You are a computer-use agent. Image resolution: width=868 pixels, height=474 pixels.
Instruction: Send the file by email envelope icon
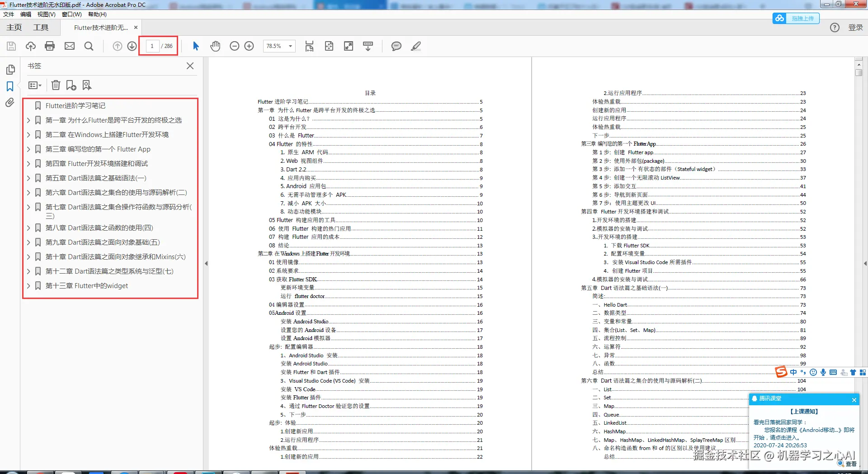[70, 46]
